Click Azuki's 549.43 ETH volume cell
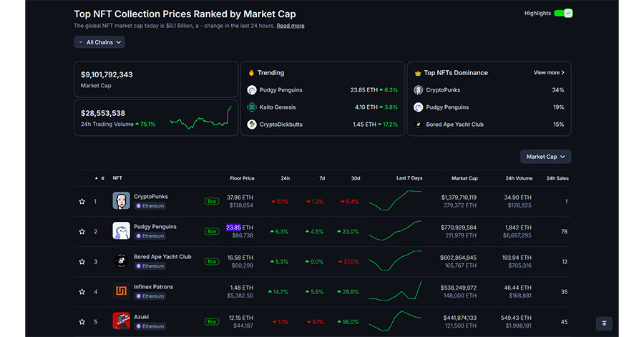This screenshot has height=337, width=644. [x=516, y=318]
